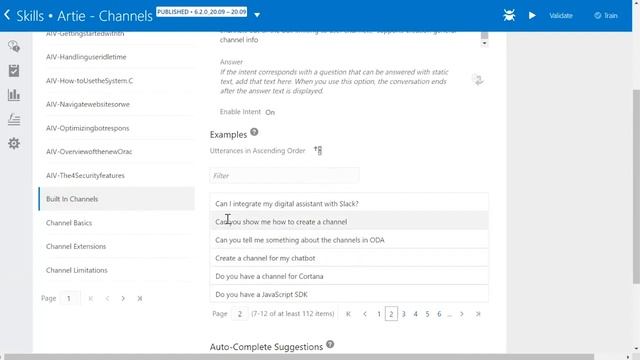Image resolution: width=640 pixels, height=360 pixels.
Task: Go to last page of utterances
Action: click(x=478, y=314)
